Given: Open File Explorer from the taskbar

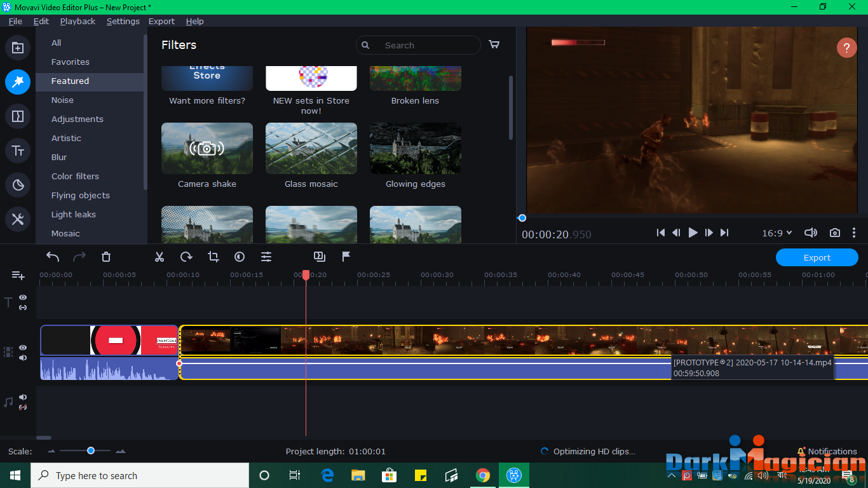Looking at the screenshot, I should tap(358, 475).
